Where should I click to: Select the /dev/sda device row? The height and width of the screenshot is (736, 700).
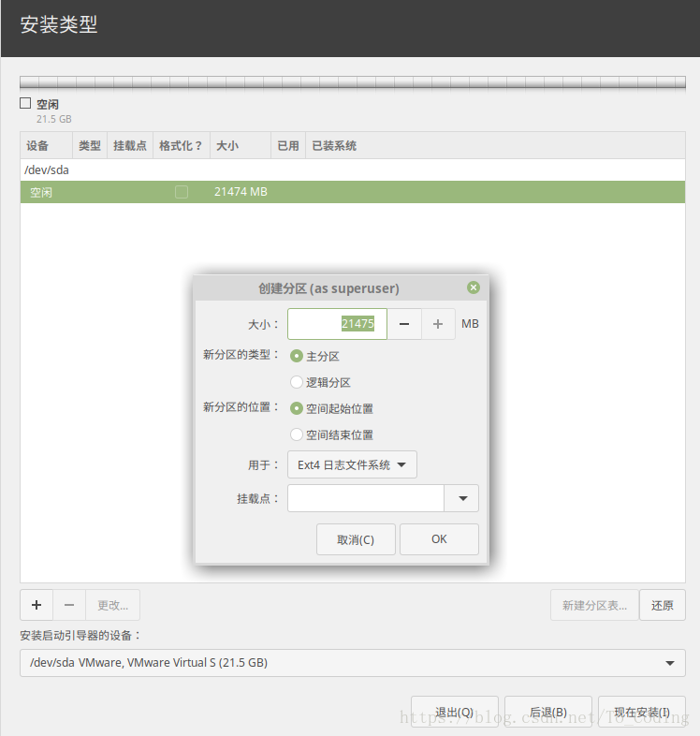pos(353,169)
